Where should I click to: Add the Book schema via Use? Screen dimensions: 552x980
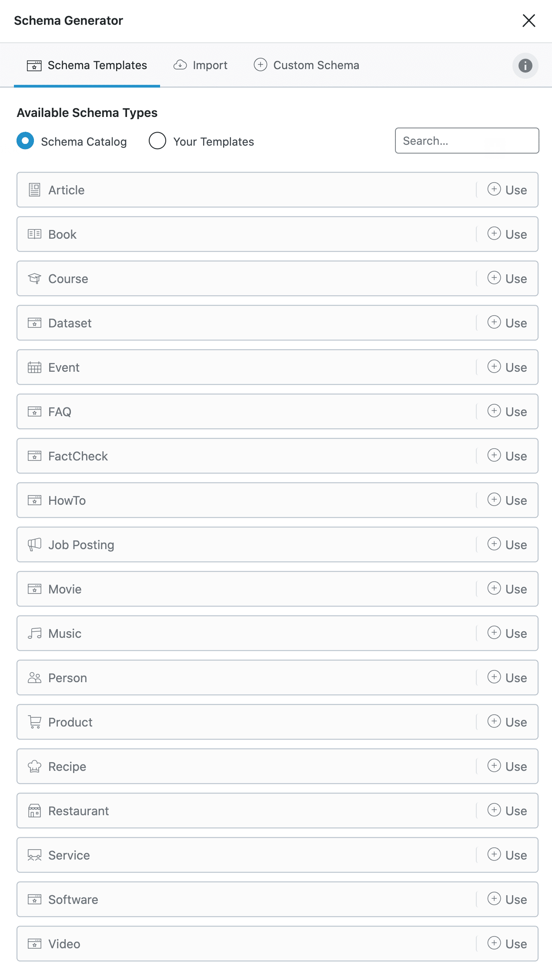pos(507,234)
